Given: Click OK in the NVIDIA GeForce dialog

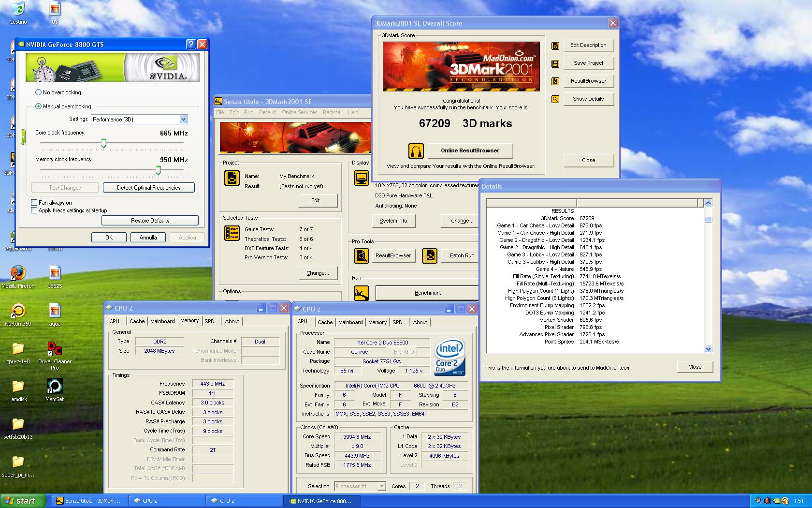Looking at the screenshot, I should click(109, 238).
